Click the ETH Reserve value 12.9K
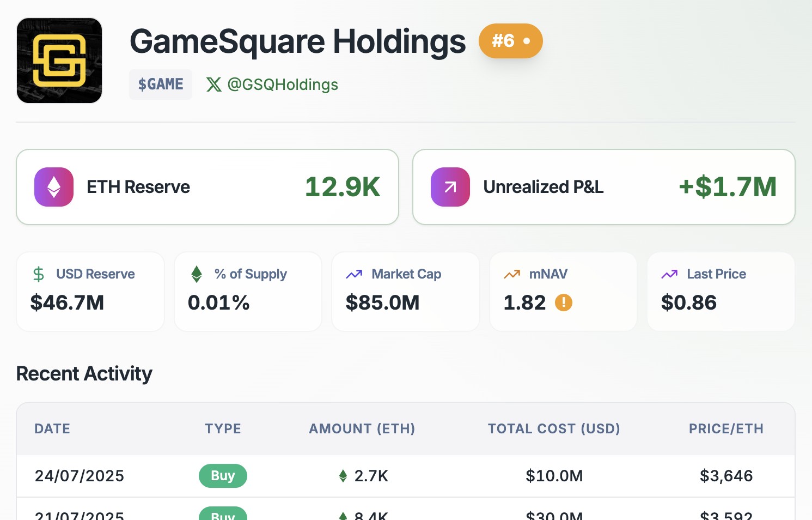The image size is (812, 520). [343, 187]
